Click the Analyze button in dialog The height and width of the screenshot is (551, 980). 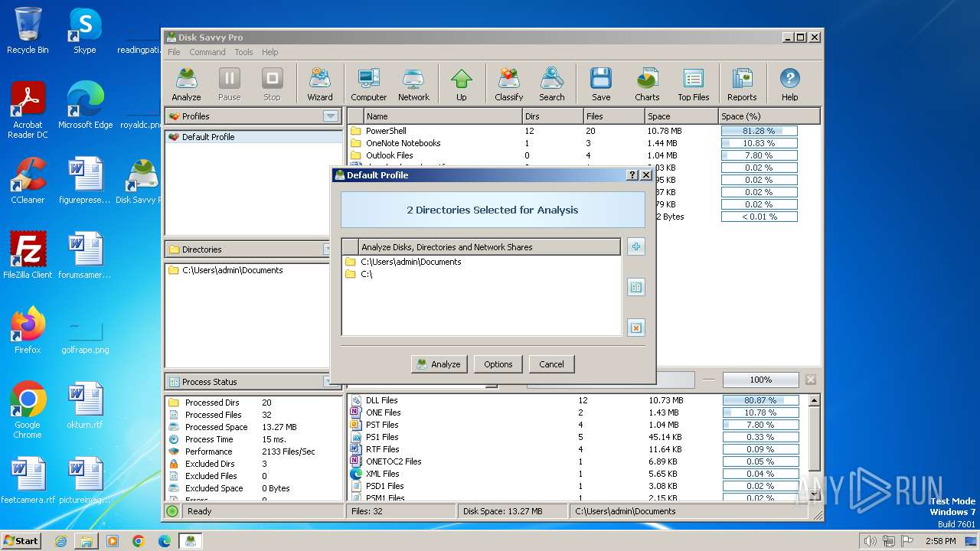[x=439, y=364]
